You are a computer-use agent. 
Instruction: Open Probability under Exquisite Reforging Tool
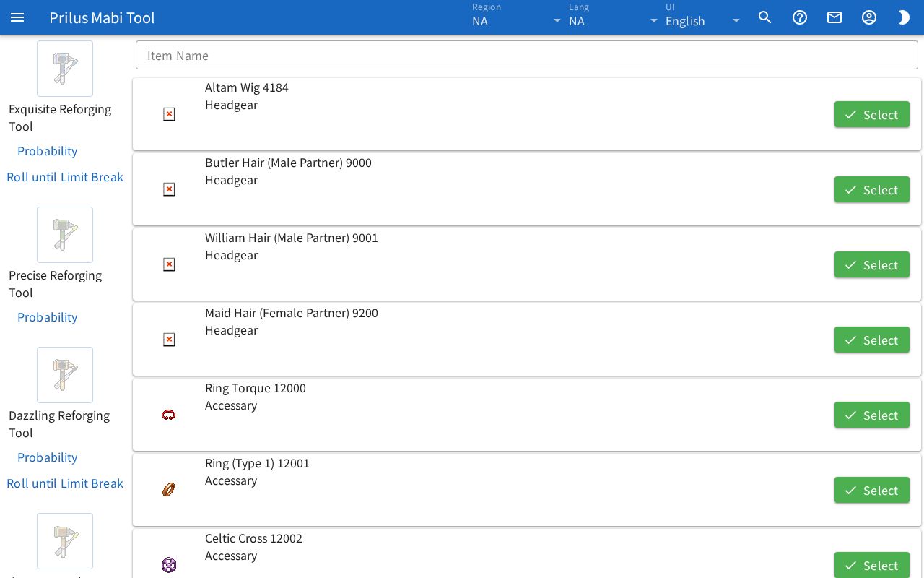click(48, 151)
